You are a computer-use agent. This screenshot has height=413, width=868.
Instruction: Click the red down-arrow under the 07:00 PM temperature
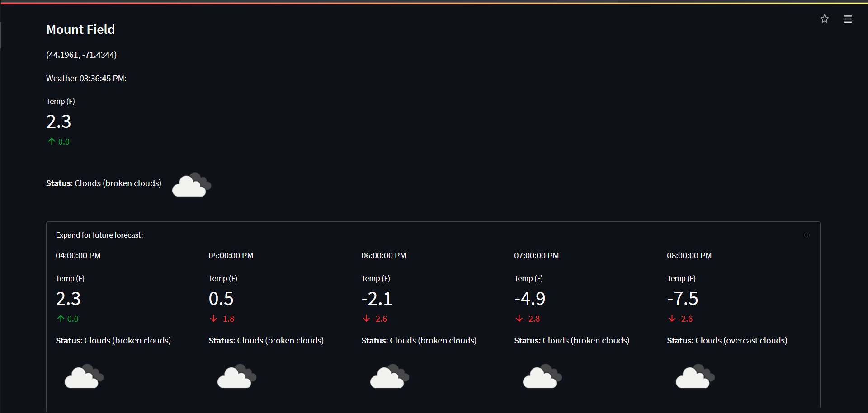pos(519,318)
